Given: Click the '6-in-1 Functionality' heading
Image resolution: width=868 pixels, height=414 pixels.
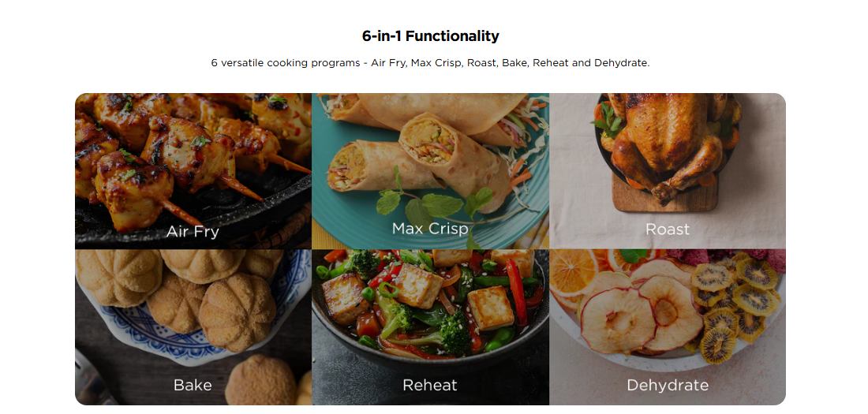Looking at the screenshot, I should pyautogui.click(x=430, y=36).
